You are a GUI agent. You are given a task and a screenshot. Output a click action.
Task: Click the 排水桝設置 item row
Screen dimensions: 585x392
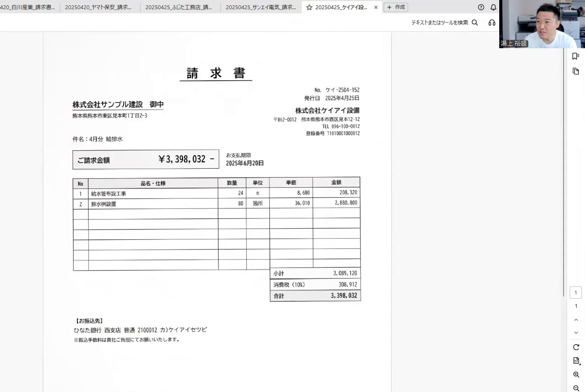pyautogui.click(x=216, y=203)
